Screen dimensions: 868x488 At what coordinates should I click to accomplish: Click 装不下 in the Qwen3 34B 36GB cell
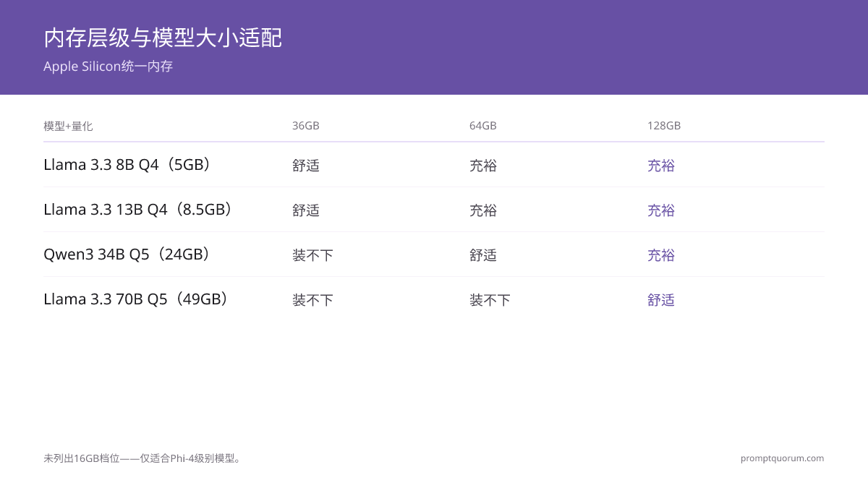(x=312, y=255)
